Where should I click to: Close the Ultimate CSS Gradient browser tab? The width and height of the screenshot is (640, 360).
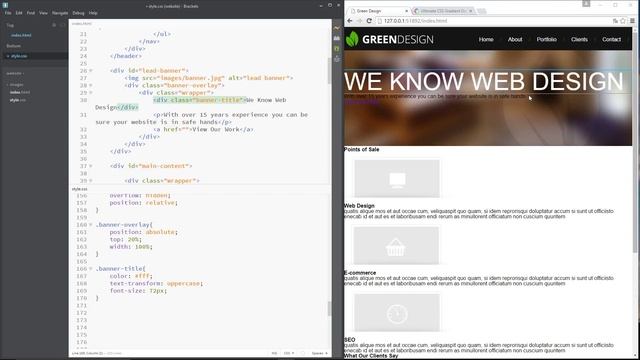point(471,11)
